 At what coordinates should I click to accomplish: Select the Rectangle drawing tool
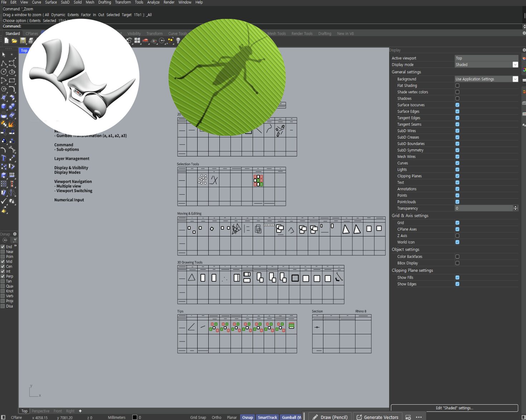pyautogui.click(x=12, y=80)
